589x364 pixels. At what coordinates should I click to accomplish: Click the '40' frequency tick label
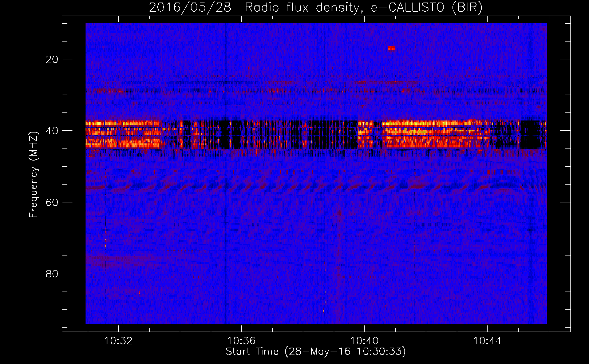[52, 131]
